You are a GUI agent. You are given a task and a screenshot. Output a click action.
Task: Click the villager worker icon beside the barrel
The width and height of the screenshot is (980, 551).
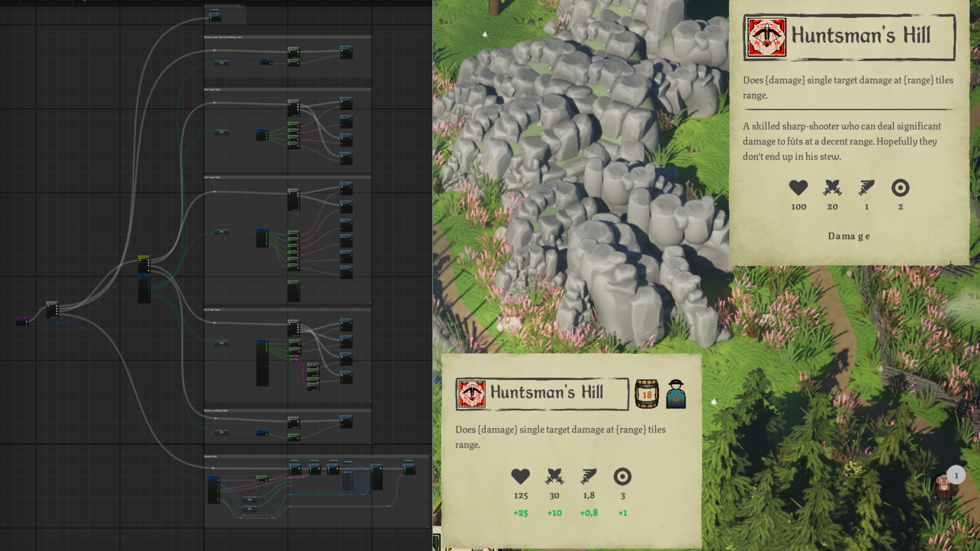click(x=676, y=394)
